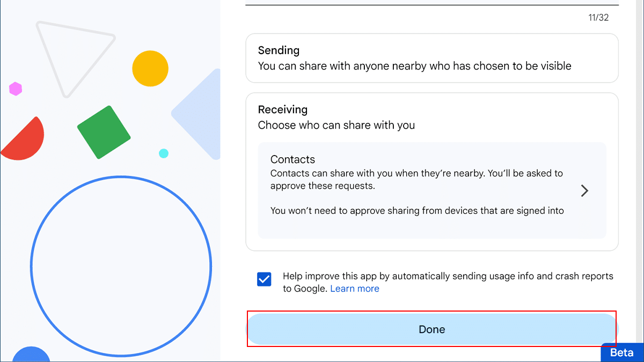
Task: Click the 11/32 character counter
Action: click(x=598, y=18)
